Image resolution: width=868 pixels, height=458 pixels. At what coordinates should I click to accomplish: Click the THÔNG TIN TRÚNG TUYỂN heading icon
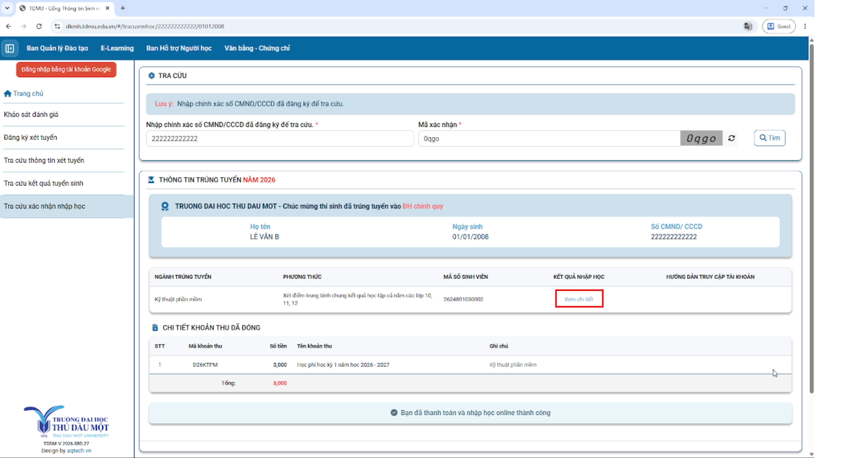(x=151, y=180)
